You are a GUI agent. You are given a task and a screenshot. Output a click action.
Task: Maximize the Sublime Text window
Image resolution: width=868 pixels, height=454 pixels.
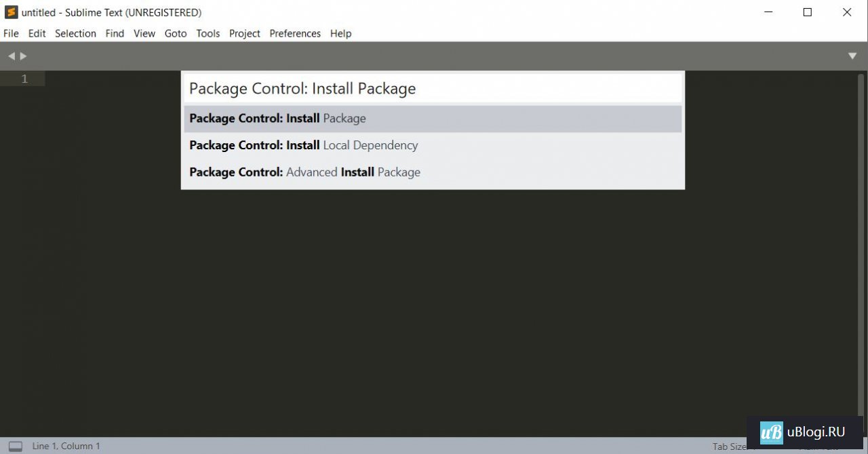point(807,12)
